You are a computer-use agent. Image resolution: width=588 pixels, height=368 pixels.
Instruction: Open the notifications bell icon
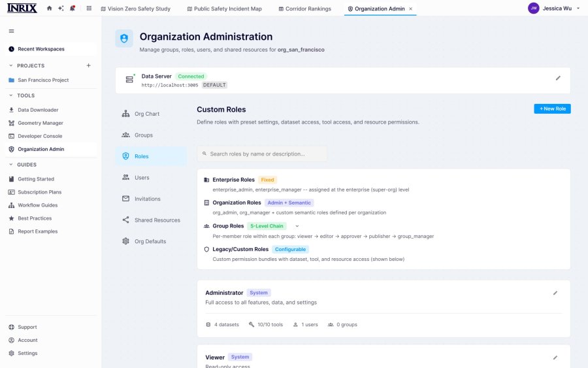point(73,8)
